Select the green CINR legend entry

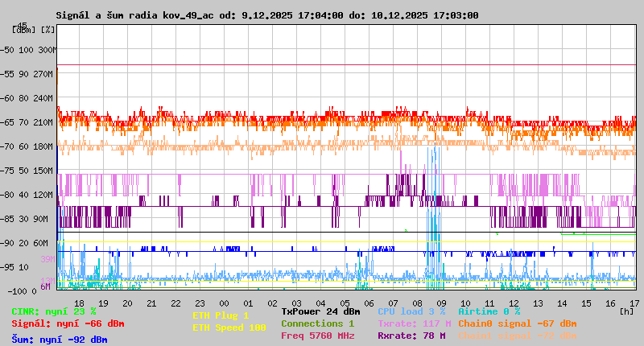click(54, 311)
